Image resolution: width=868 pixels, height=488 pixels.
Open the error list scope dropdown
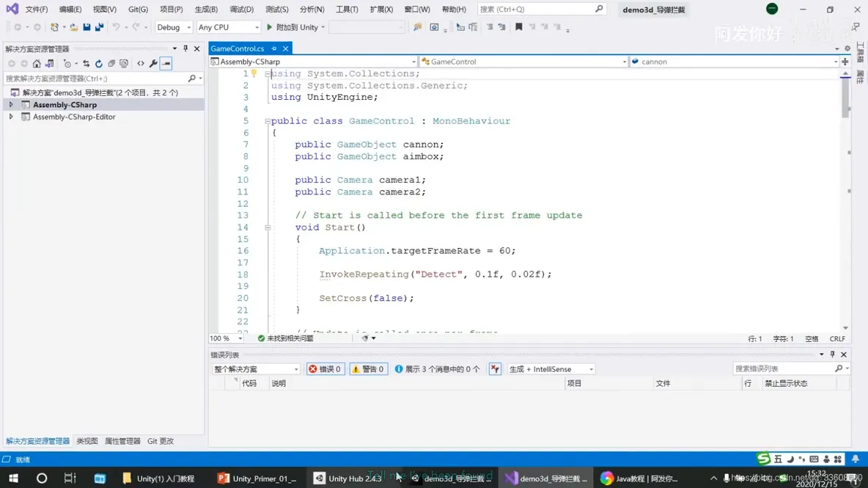click(x=256, y=369)
